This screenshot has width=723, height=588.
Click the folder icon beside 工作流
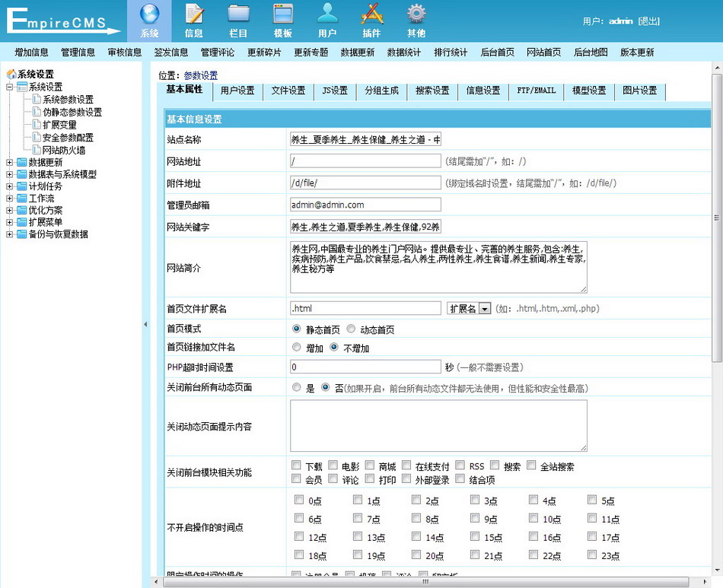coord(21,198)
